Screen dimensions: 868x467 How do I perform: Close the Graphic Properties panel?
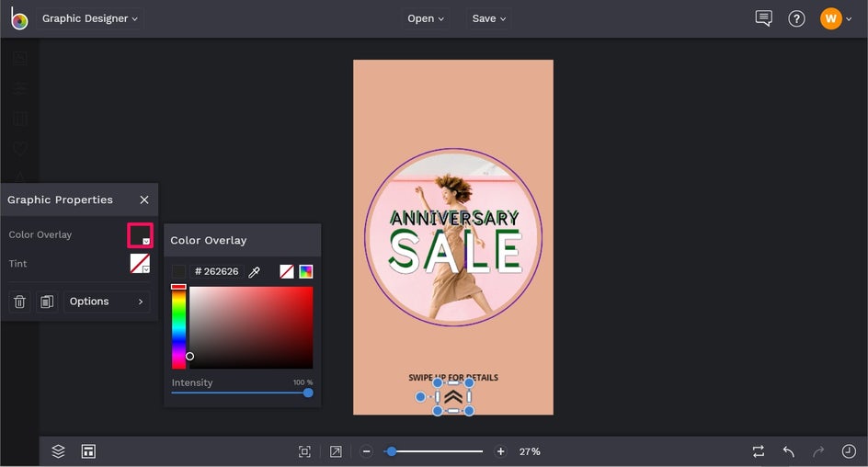click(x=144, y=199)
